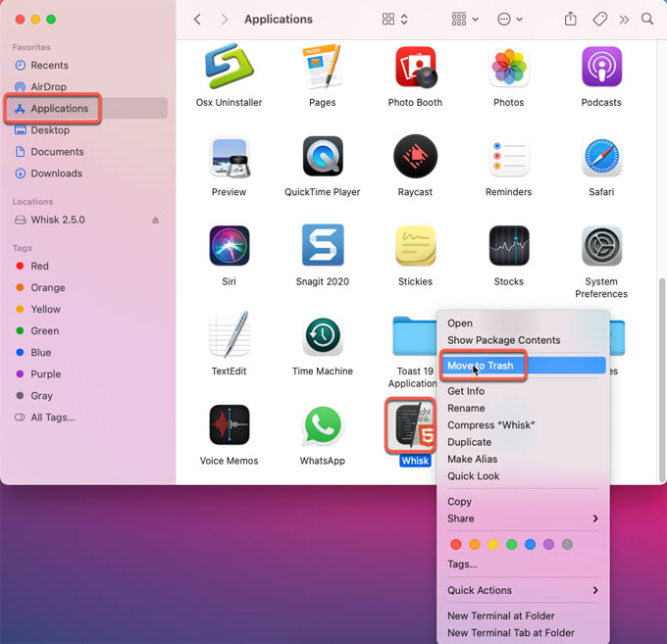Choose Copy in context menu
The image size is (667, 644).
(523, 502)
